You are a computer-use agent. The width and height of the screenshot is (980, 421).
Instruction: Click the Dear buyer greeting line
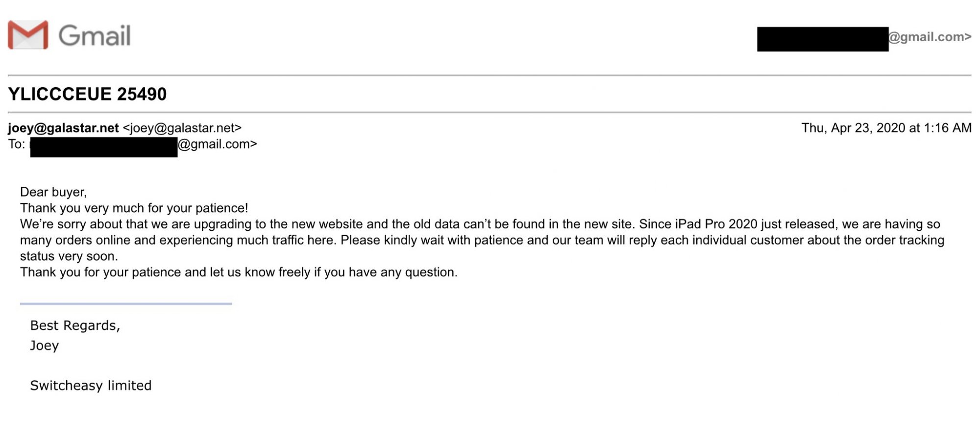(53, 192)
